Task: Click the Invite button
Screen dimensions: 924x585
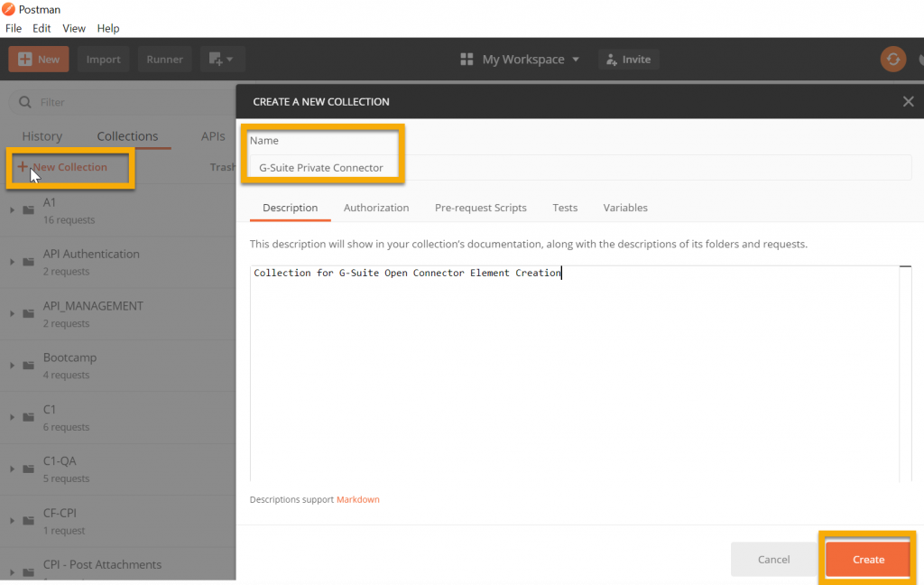Action: pyautogui.click(x=628, y=59)
